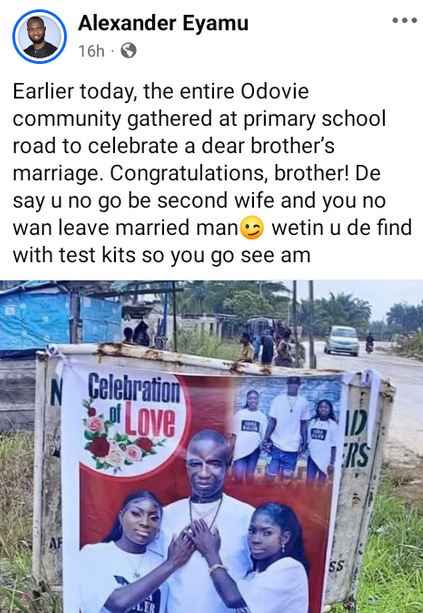Open Alexander Eyamu's profile picture

[39, 36]
